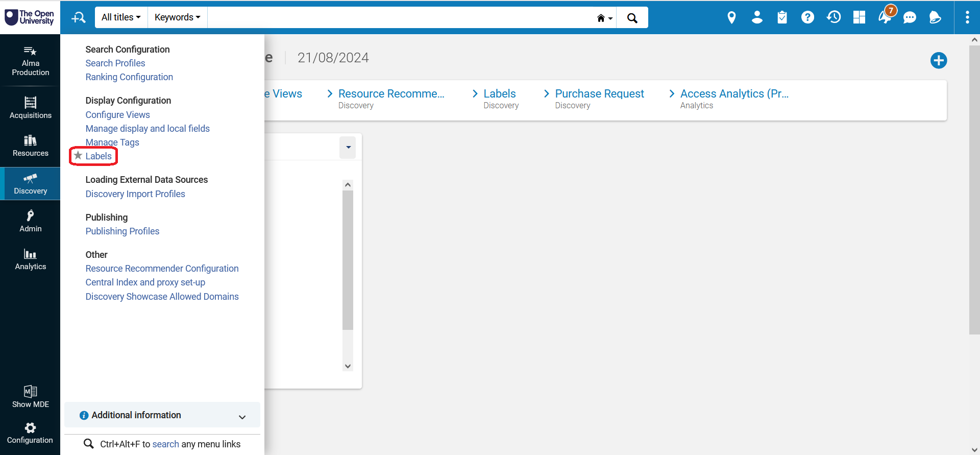Image resolution: width=980 pixels, height=455 pixels.
Task: Open the tasks clipboard icon
Action: point(782,18)
